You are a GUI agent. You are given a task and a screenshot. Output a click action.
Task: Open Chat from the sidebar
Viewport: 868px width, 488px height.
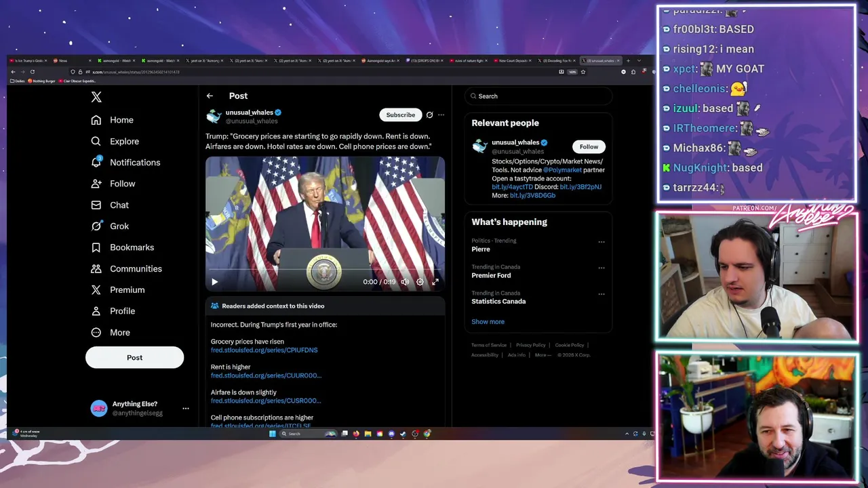click(x=110, y=205)
